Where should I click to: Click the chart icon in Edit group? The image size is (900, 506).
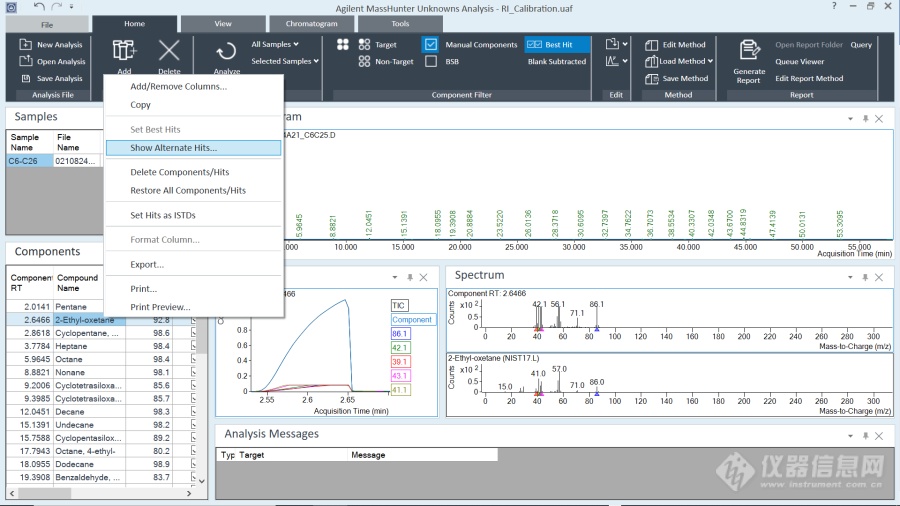click(612, 60)
